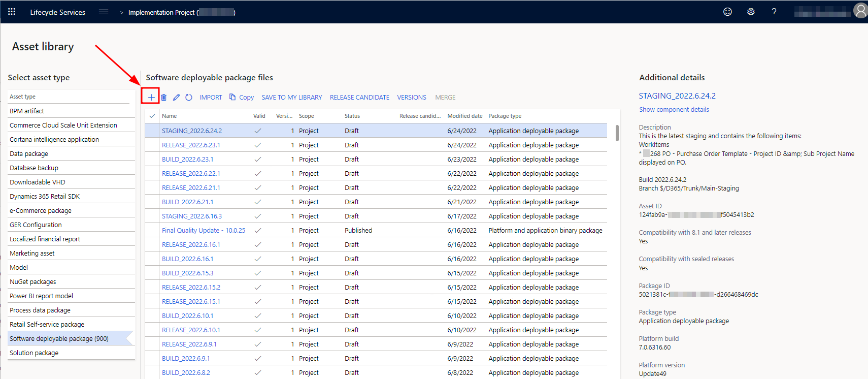Open the smiley feedback icon
Screen dimensions: 868x379
(x=727, y=12)
